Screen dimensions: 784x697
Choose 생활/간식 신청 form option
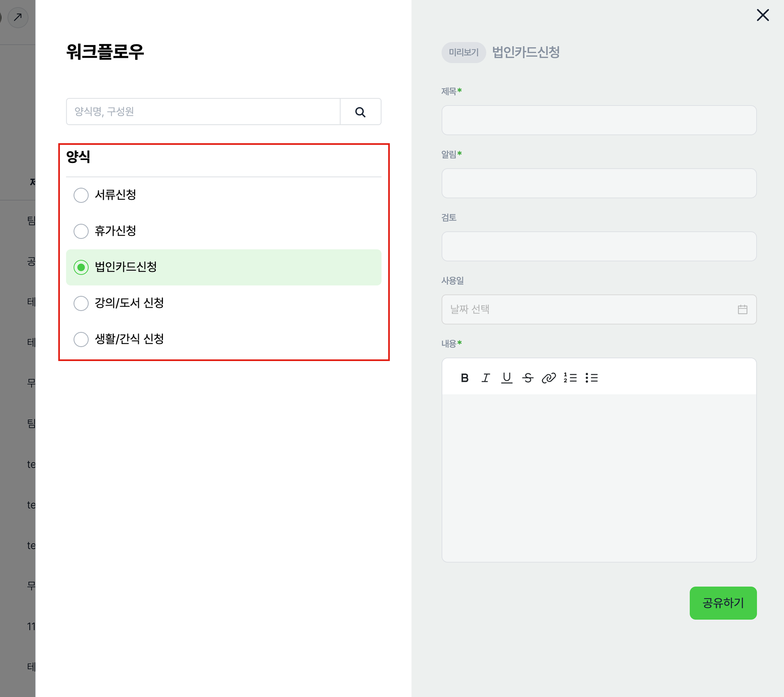tap(81, 339)
